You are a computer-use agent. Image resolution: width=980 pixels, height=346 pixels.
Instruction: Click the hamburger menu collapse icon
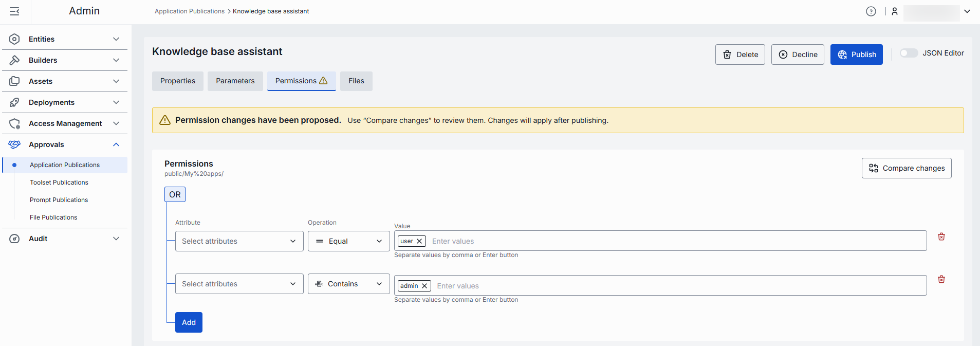(x=14, y=11)
